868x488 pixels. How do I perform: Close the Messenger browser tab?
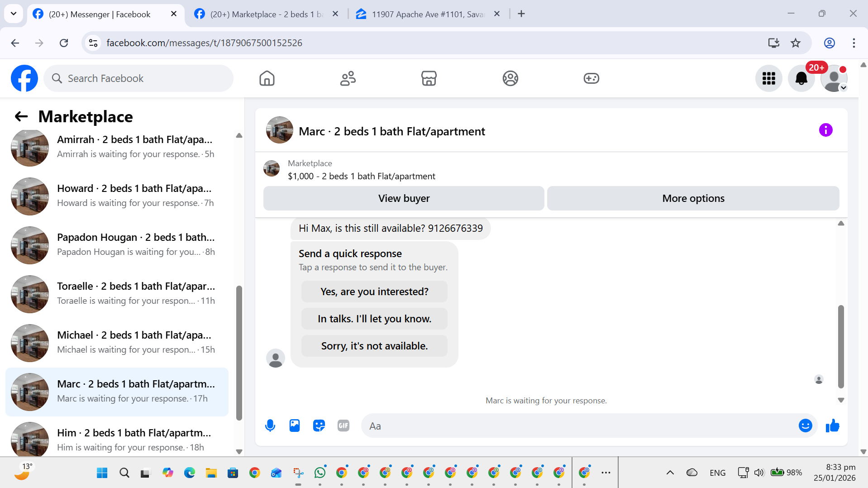click(x=174, y=14)
